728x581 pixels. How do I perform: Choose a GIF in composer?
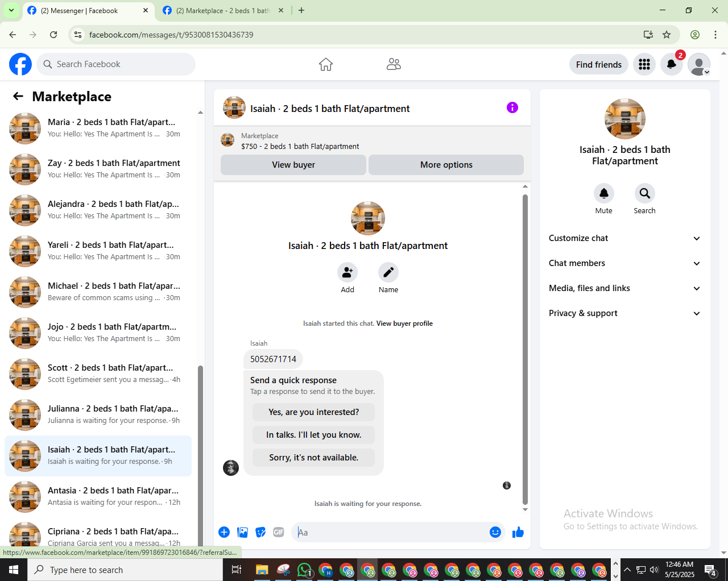(279, 532)
